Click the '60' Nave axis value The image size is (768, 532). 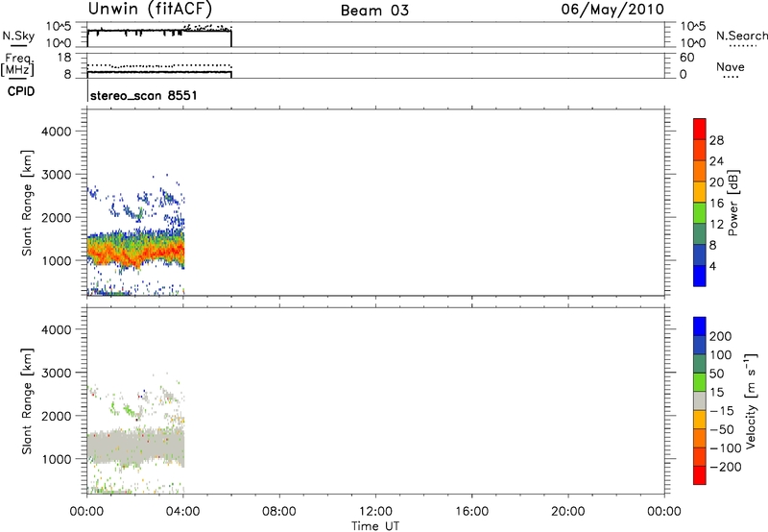pyautogui.click(x=686, y=58)
